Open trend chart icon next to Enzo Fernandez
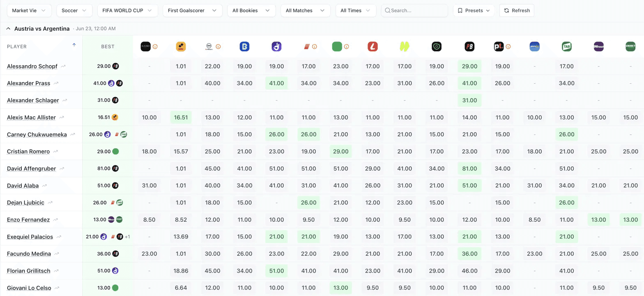Viewport: 644px width, 296px height. click(x=55, y=220)
